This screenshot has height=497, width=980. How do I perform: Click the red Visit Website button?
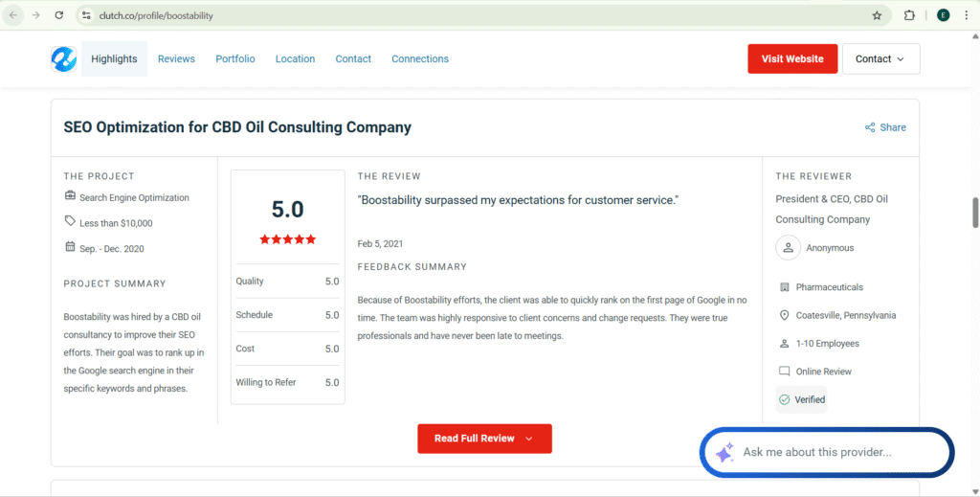792,58
